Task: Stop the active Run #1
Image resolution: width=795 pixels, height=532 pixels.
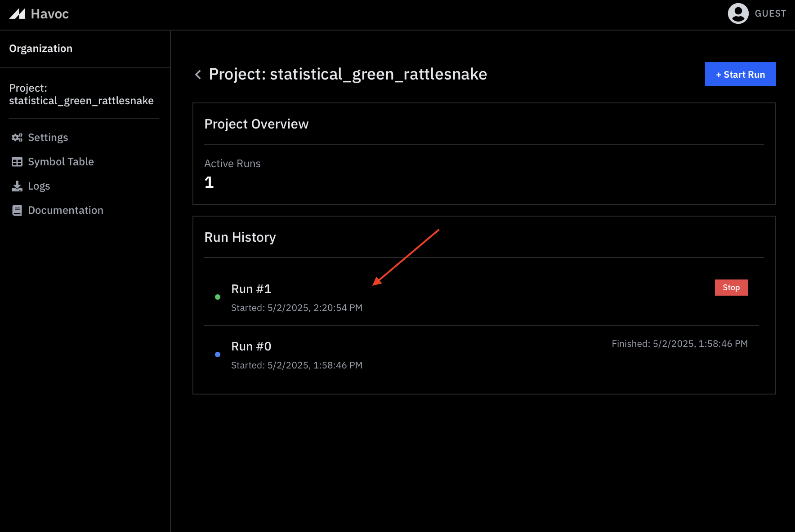Action: click(x=731, y=287)
